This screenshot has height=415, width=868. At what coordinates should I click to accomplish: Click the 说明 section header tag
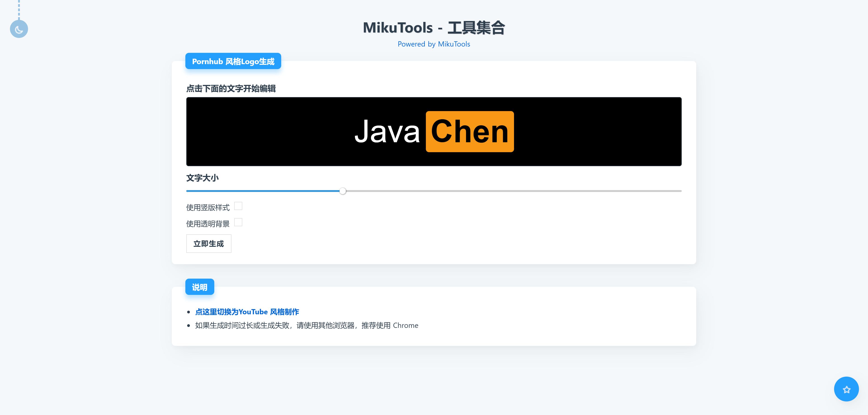point(199,287)
